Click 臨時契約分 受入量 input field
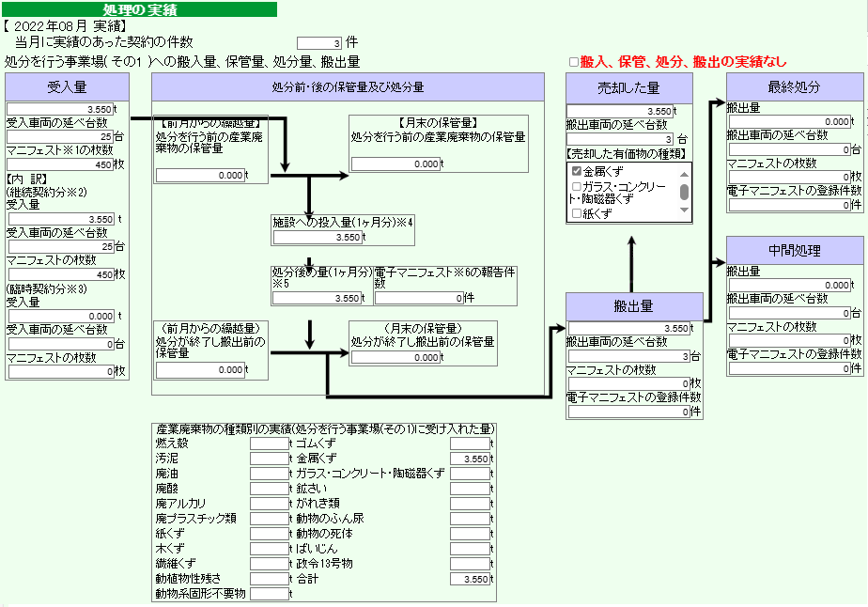Viewport: 868px width, 607px height. pos(61,317)
